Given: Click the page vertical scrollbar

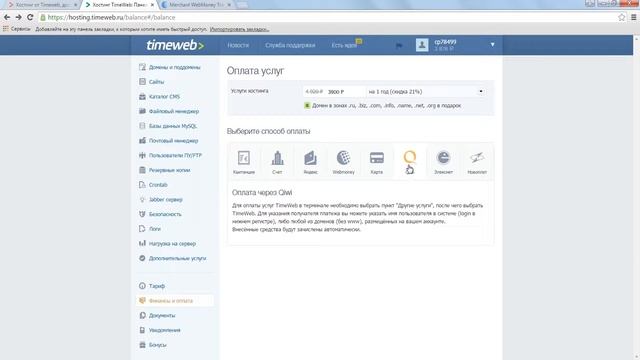Looking at the screenshot, I should pos(636,198).
